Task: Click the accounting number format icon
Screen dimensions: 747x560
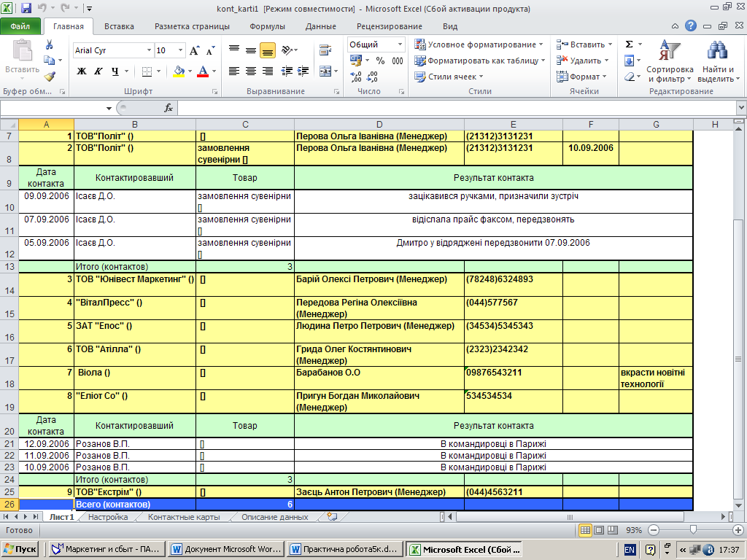Action: pyautogui.click(x=356, y=60)
